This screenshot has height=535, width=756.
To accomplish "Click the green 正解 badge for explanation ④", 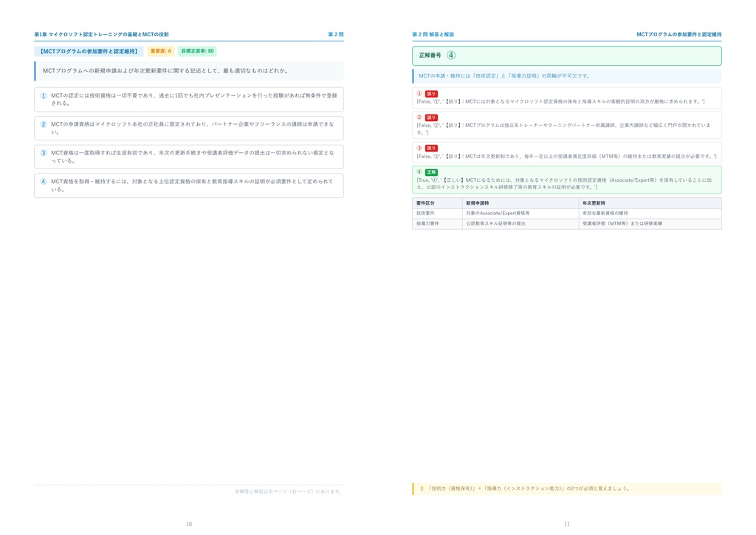I will tap(431, 172).
